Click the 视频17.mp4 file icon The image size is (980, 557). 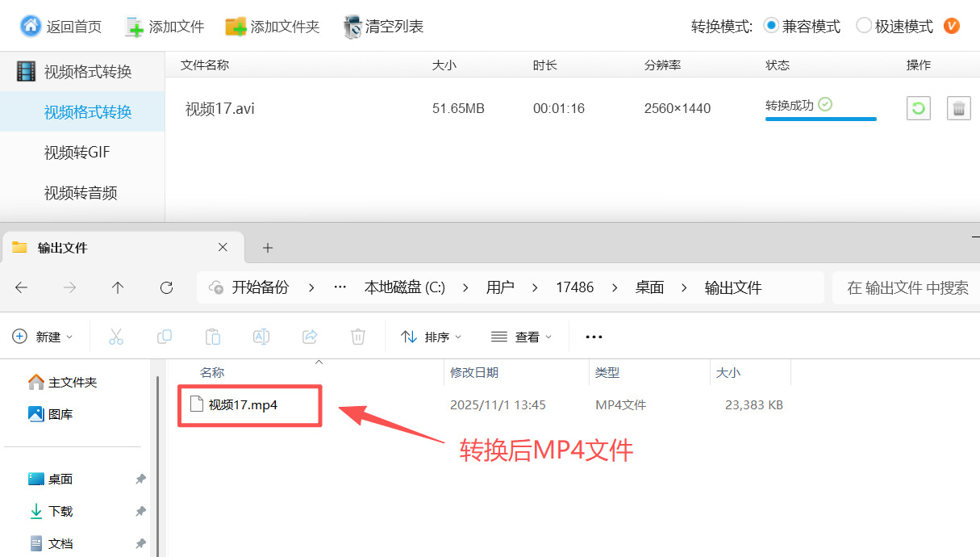click(196, 404)
